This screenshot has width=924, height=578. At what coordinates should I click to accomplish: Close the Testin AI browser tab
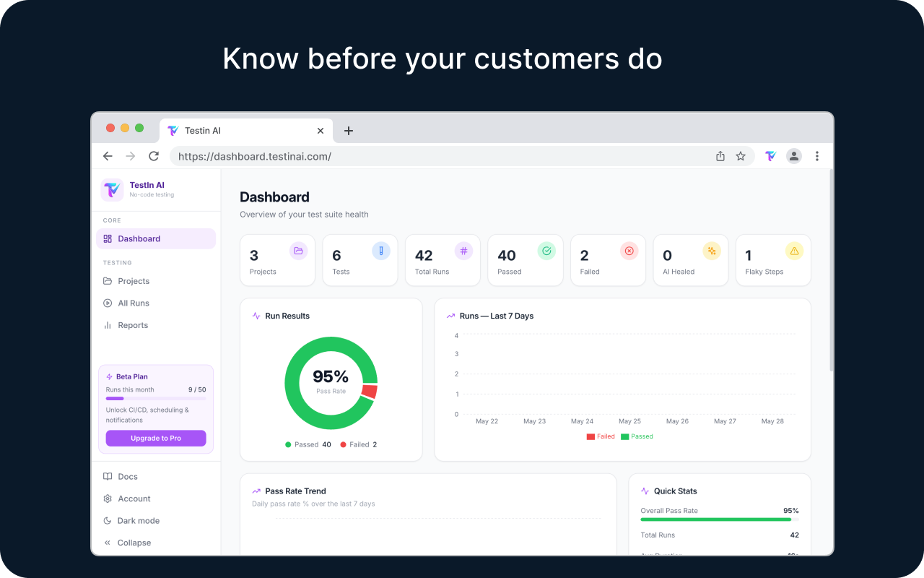pos(321,131)
